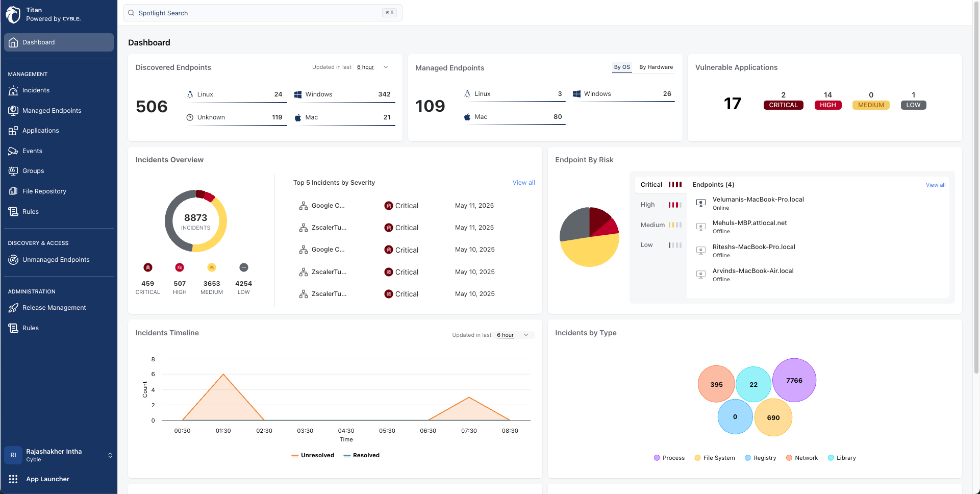980x494 pixels.
Task: Toggle the Unresolved series in timeline legend
Action: [313, 455]
